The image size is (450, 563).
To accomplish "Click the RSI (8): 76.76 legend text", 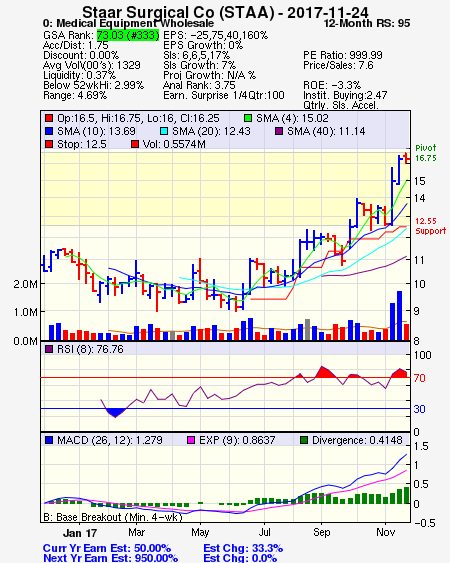I will click(90, 349).
